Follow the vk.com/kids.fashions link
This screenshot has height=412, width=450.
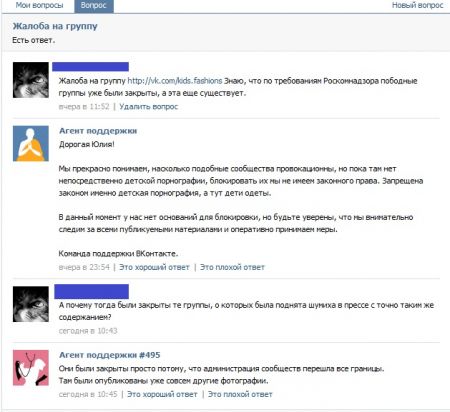(x=175, y=81)
